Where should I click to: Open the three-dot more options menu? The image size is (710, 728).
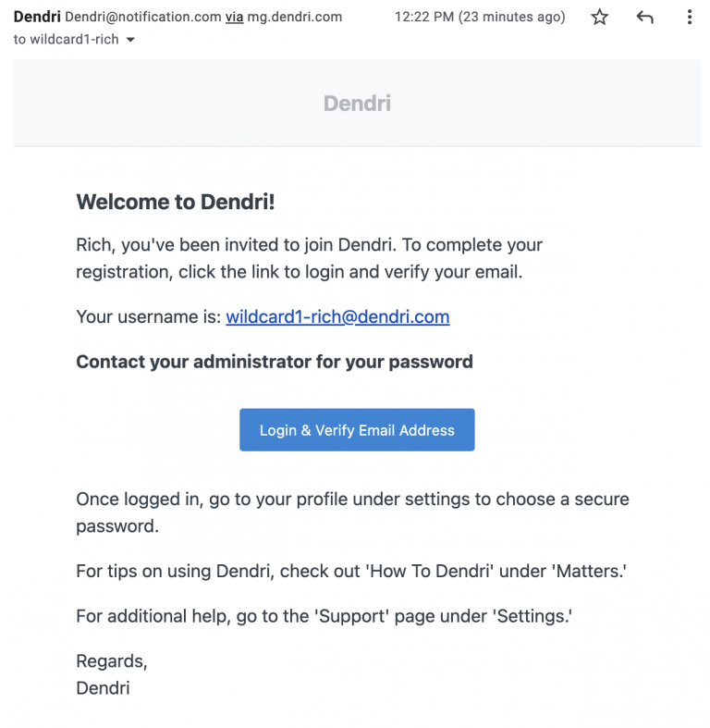point(690,18)
